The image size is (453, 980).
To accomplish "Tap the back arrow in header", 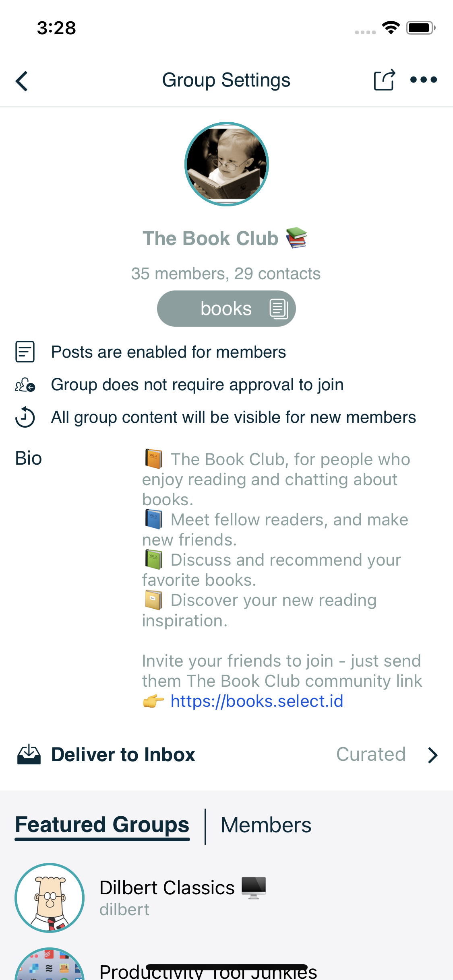I will (22, 81).
